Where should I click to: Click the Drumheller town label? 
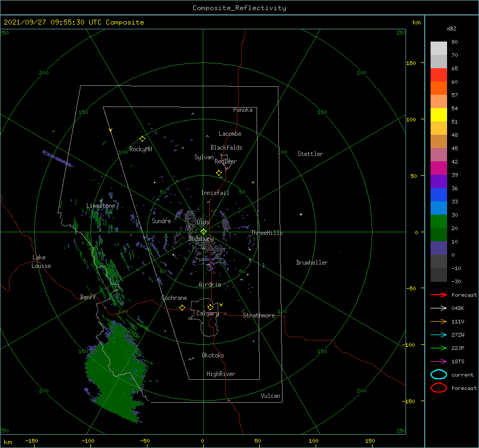pos(312,263)
